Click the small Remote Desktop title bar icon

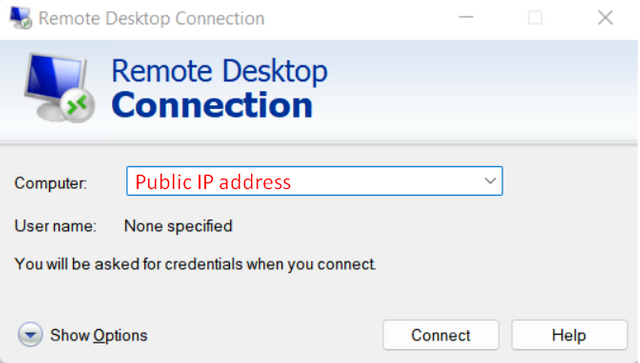pyautogui.click(x=20, y=18)
